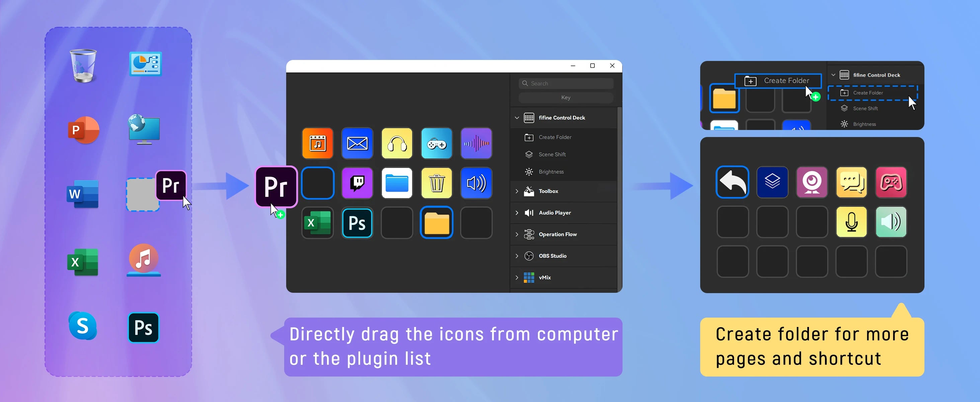
Task: Click the Twitch icon key
Action: point(357,183)
